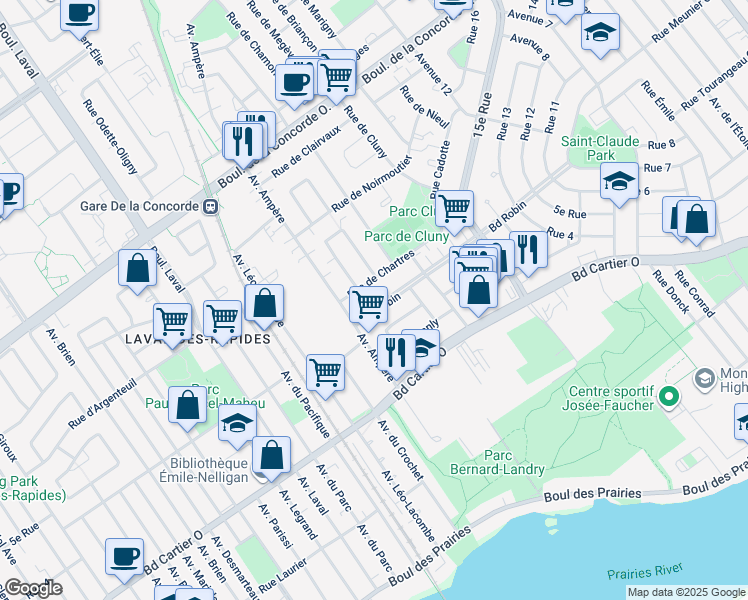This screenshot has width=748, height=600.
Task: Select the restaurant marker near Rue 4
Action: [528, 254]
